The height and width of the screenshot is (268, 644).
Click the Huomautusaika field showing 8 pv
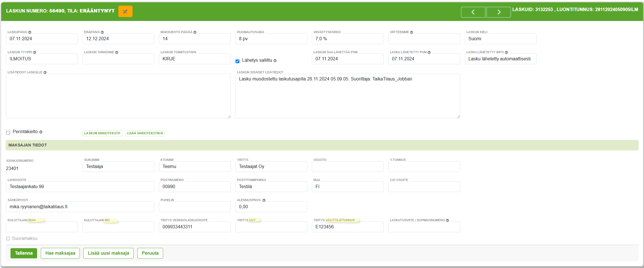(271, 39)
